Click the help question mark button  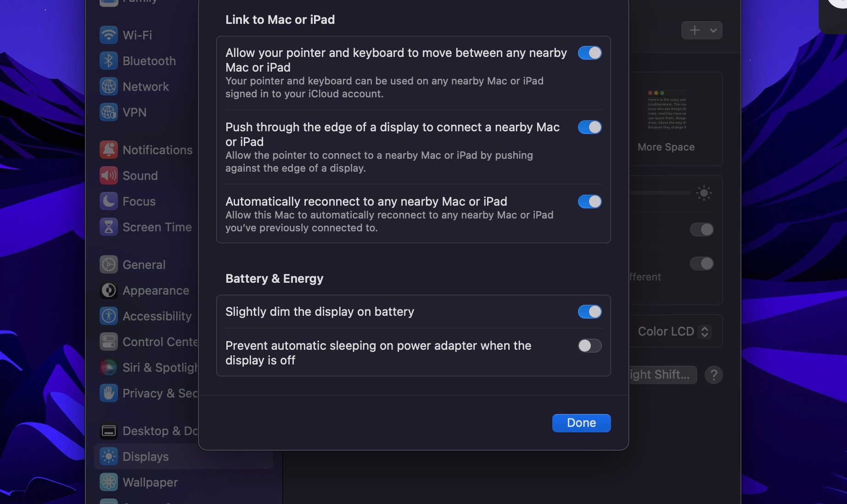(713, 375)
